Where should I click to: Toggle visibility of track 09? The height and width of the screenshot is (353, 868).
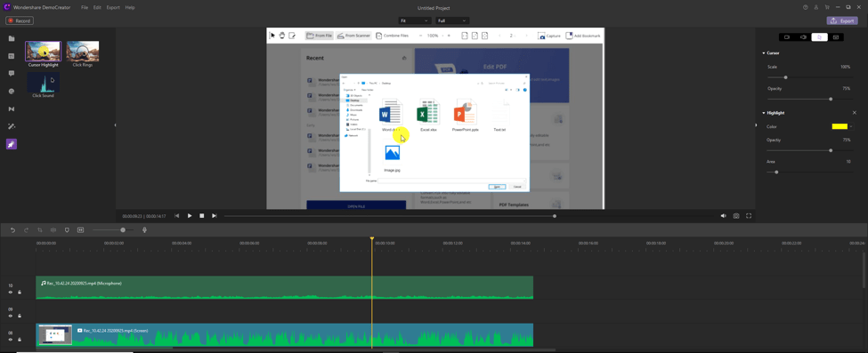click(x=11, y=316)
